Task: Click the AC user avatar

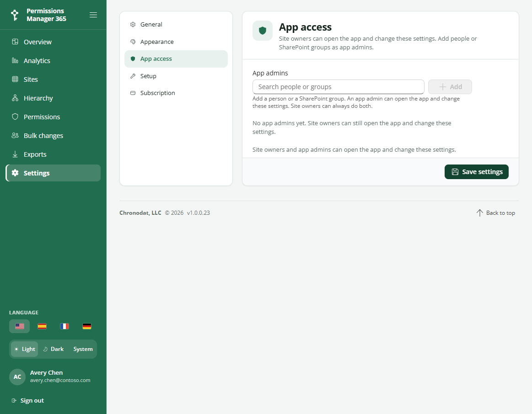Action: click(17, 377)
